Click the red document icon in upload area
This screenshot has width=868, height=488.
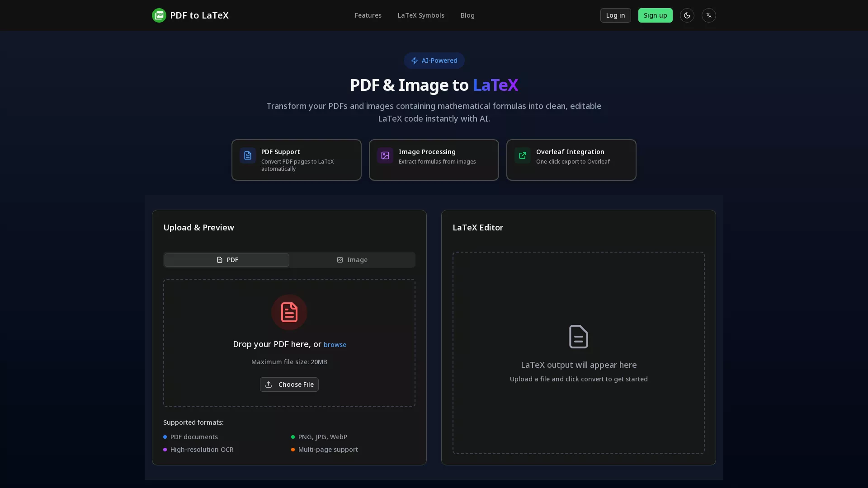pyautogui.click(x=289, y=312)
